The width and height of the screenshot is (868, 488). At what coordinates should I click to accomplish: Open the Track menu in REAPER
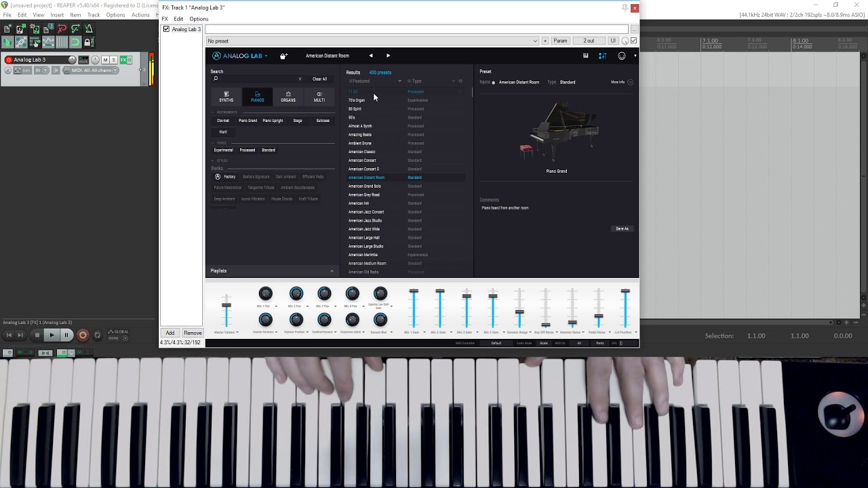click(x=94, y=15)
